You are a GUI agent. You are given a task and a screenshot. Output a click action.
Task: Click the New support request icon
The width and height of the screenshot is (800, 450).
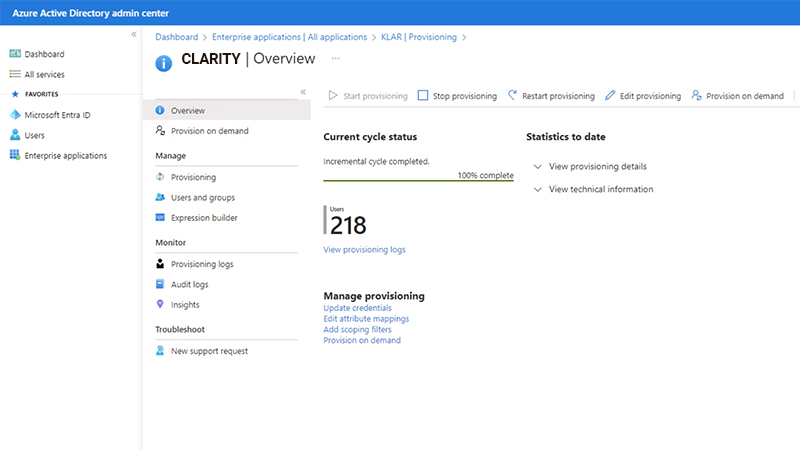click(x=160, y=351)
